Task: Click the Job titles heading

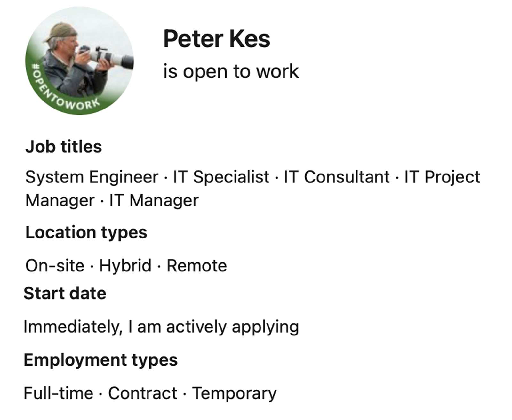Action: click(x=63, y=147)
